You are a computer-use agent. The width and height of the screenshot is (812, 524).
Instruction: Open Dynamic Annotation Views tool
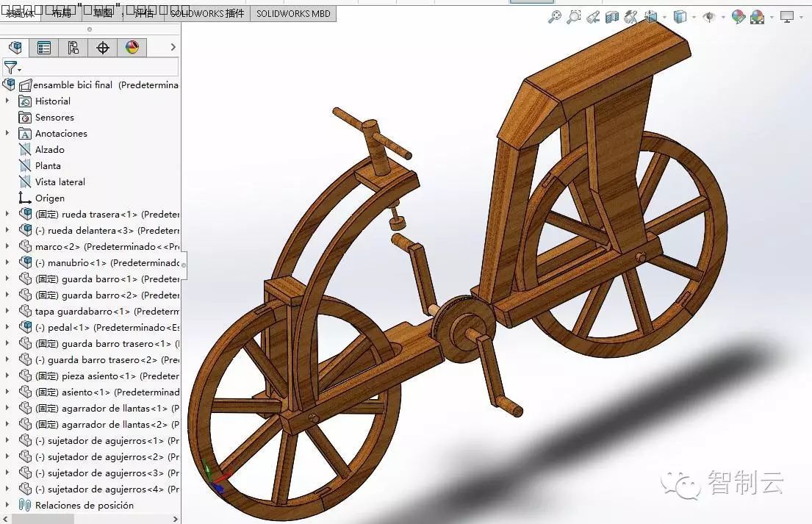coord(630,17)
